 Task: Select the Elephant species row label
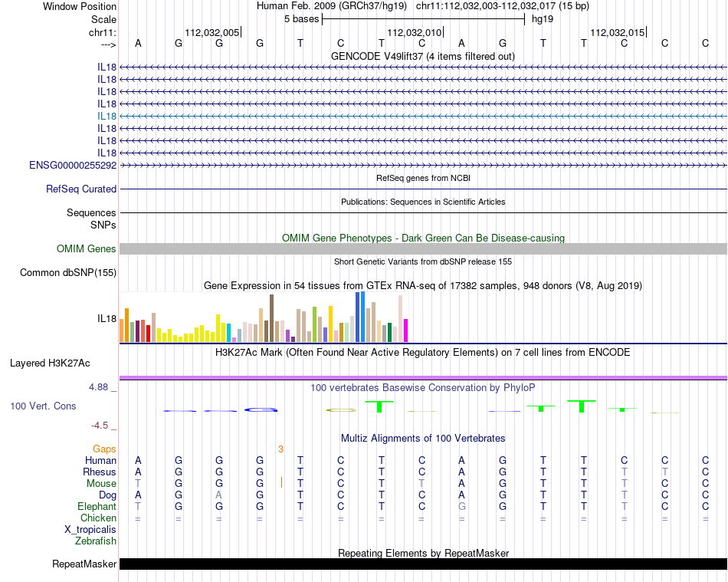(x=97, y=506)
